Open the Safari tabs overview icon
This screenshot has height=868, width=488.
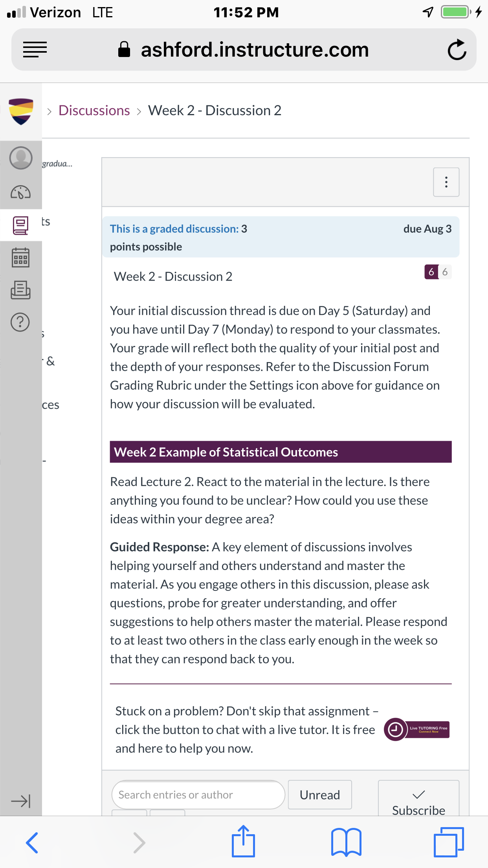tap(449, 842)
